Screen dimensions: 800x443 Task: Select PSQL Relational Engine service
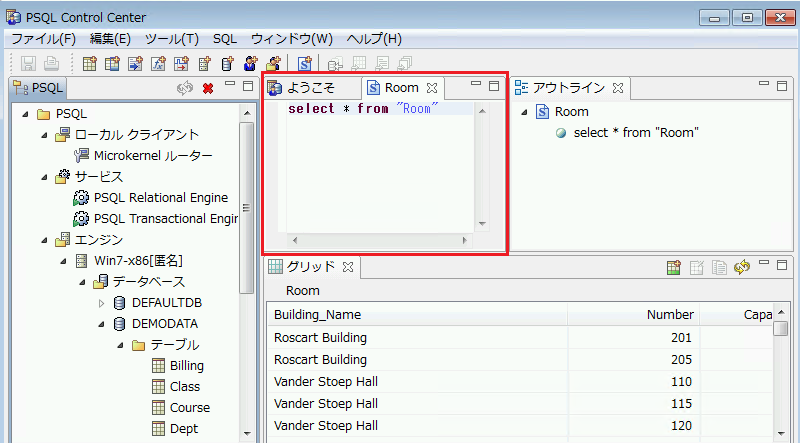pyautogui.click(x=151, y=198)
